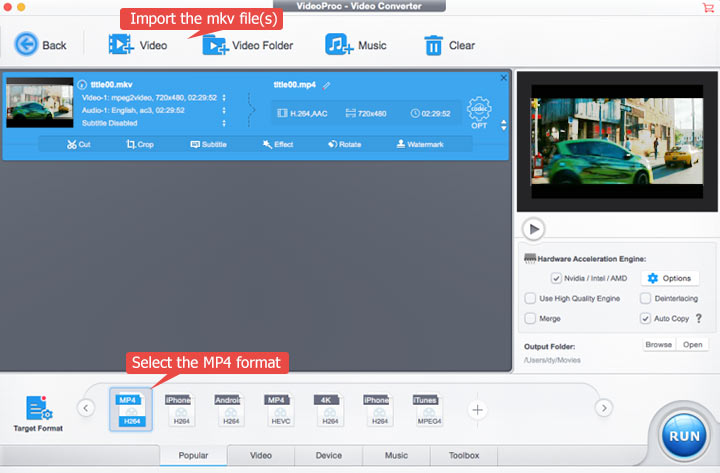
Task: Open the output folder
Action: point(692,344)
